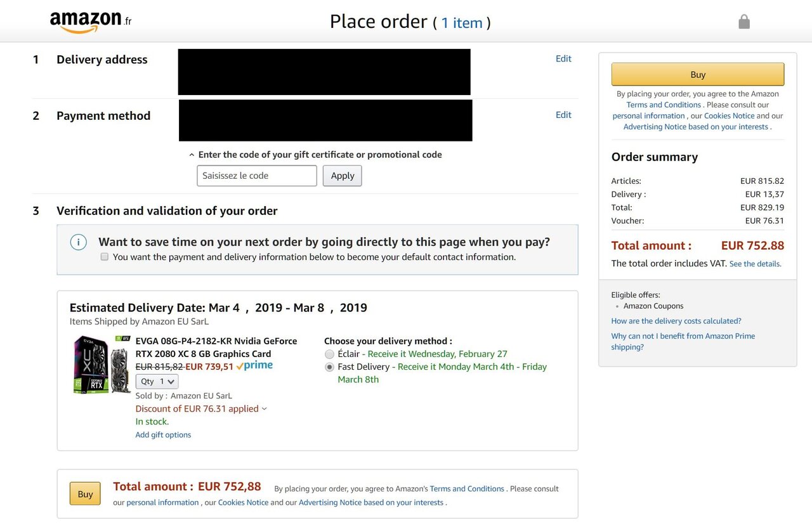Click the promotional code input field
812x527 pixels.
(257, 176)
